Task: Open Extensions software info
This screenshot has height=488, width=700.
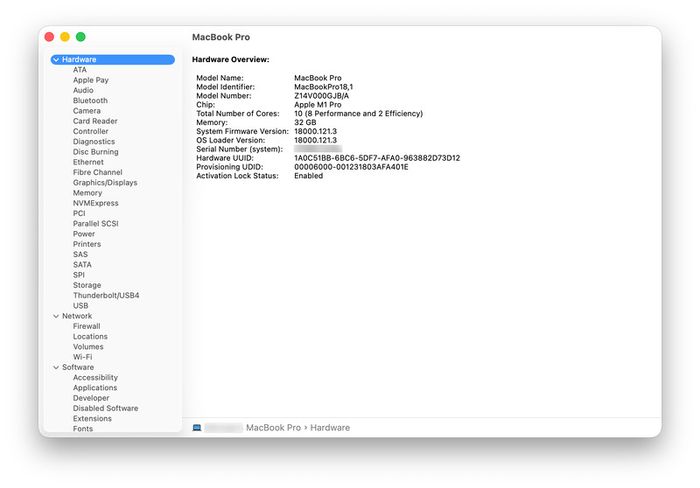Action: click(x=92, y=419)
